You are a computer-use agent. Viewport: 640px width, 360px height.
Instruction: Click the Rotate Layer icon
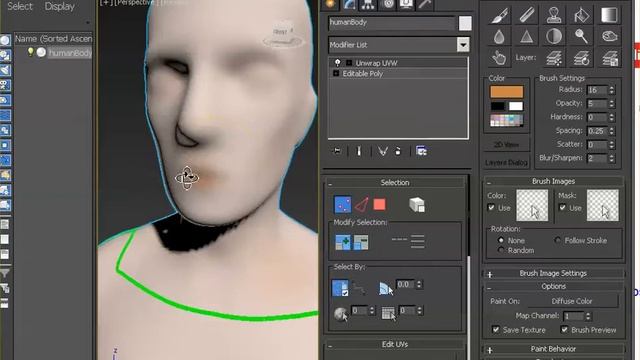(x=581, y=58)
